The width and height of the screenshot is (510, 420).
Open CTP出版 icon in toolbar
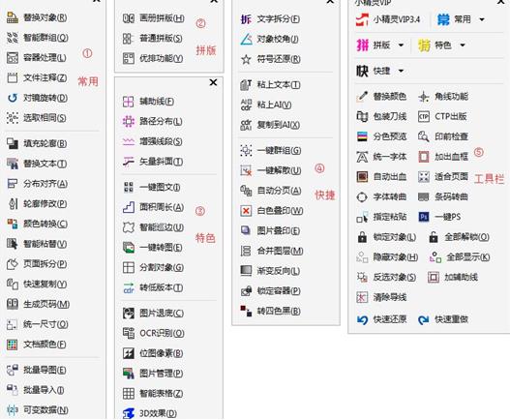[424, 116]
